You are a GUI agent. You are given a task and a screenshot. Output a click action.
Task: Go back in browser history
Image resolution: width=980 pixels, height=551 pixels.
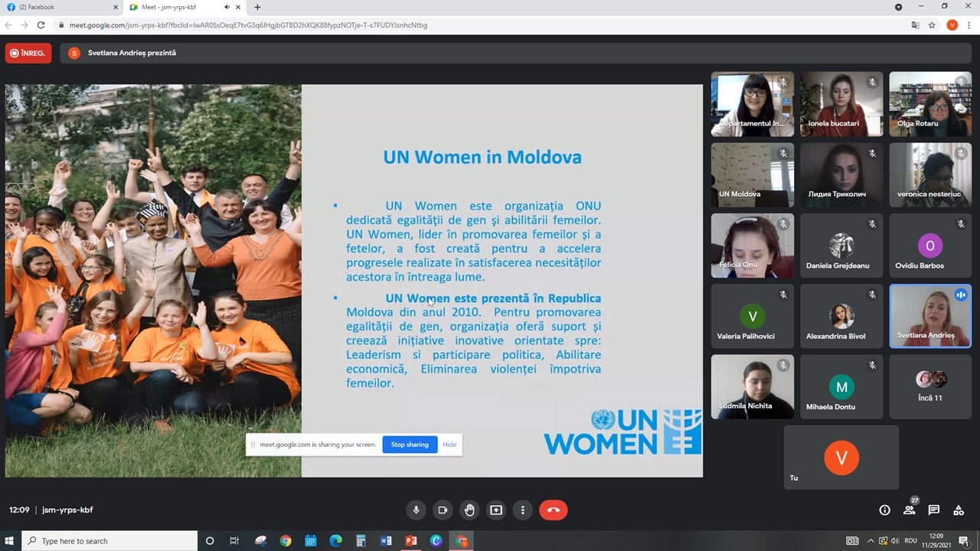(8, 24)
